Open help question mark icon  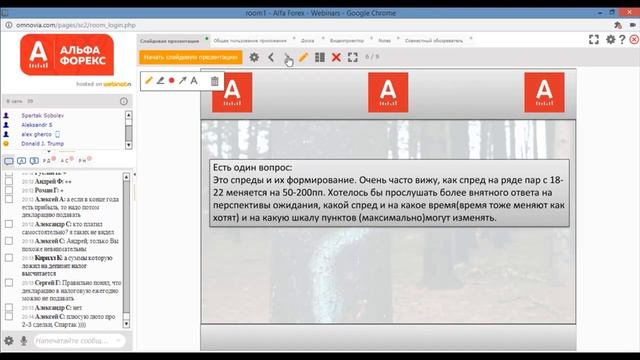click(x=622, y=40)
